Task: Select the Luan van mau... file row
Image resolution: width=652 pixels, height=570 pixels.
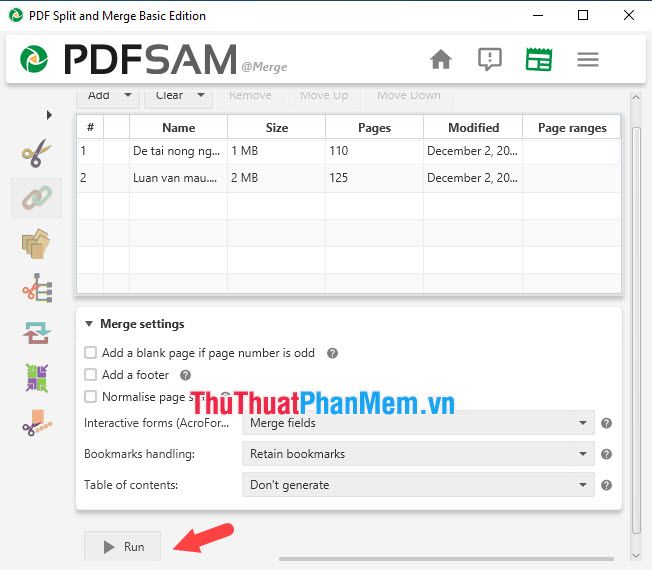Action: [348, 178]
